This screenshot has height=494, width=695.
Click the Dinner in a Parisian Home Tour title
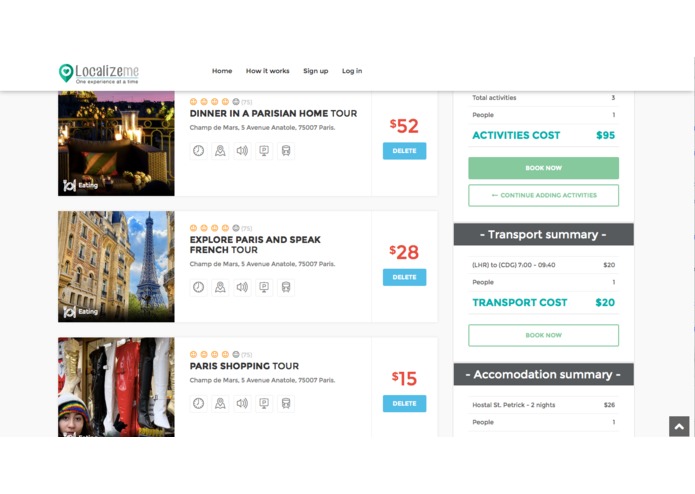tap(273, 113)
